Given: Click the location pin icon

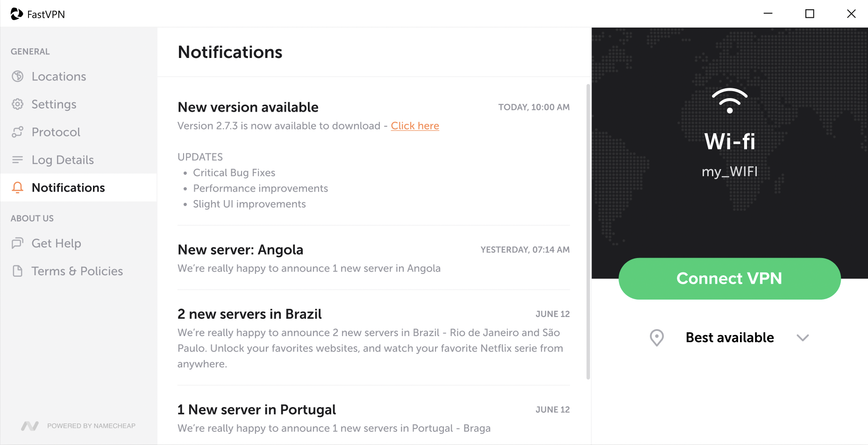Looking at the screenshot, I should [x=657, y=337].
